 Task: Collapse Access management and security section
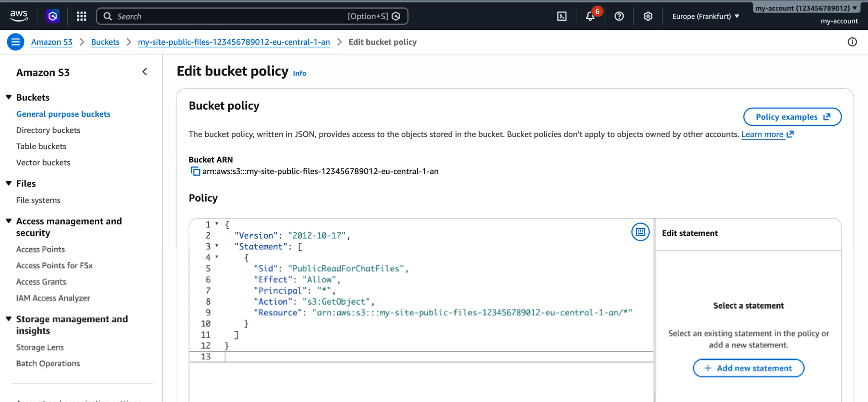(9, 221)
